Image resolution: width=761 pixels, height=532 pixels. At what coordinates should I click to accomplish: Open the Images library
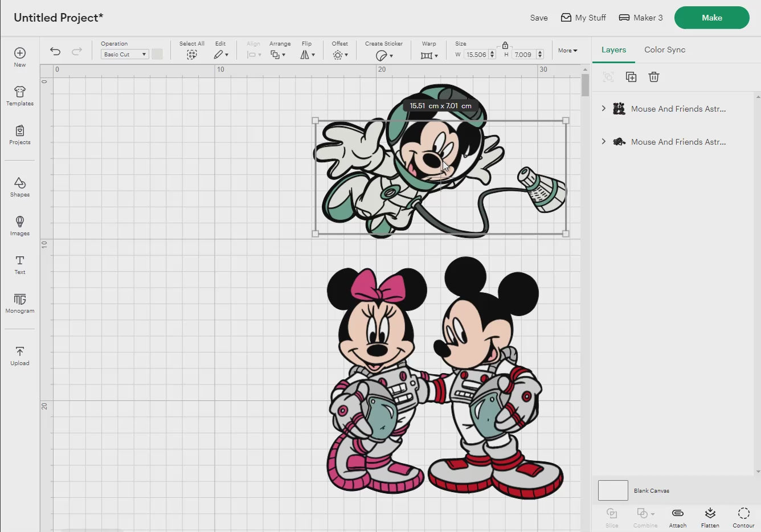(20, 226)
